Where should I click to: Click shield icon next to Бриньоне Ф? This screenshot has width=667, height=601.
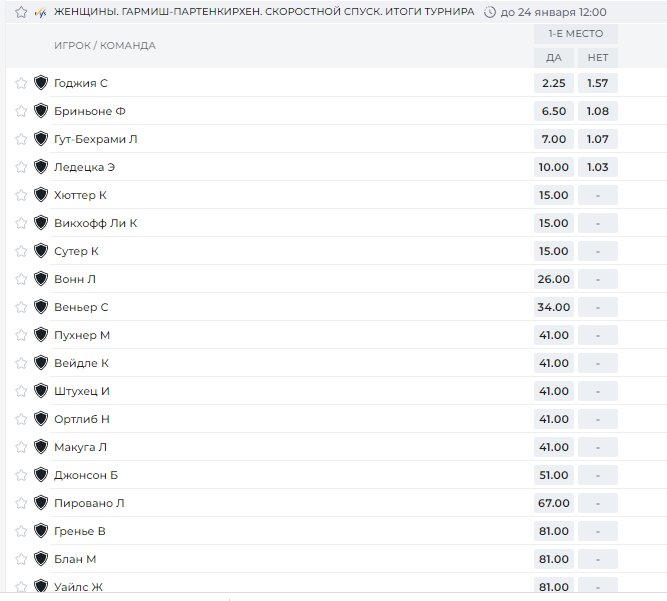[x=41, y=111]
